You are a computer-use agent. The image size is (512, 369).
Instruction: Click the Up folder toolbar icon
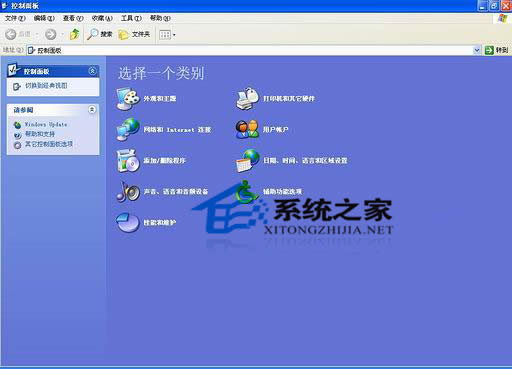click(75, 34)
